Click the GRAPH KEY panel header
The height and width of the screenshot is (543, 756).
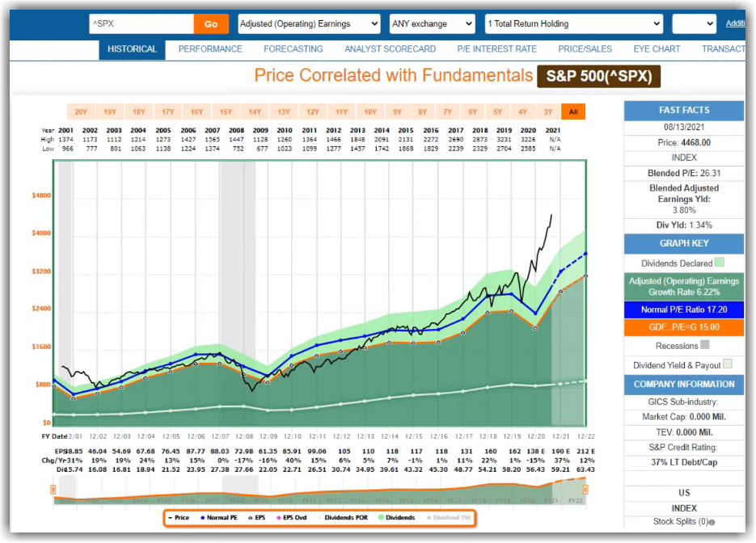684,244
